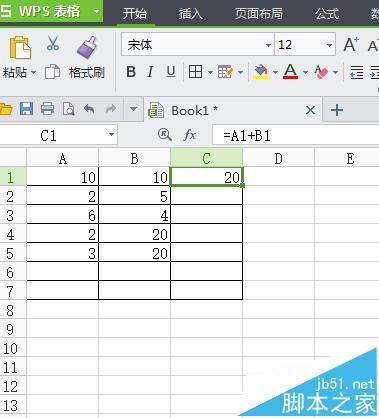This screenshot has width=379, height=418.
Task: Click the Name Box showing C1
Action: [58, 135]
